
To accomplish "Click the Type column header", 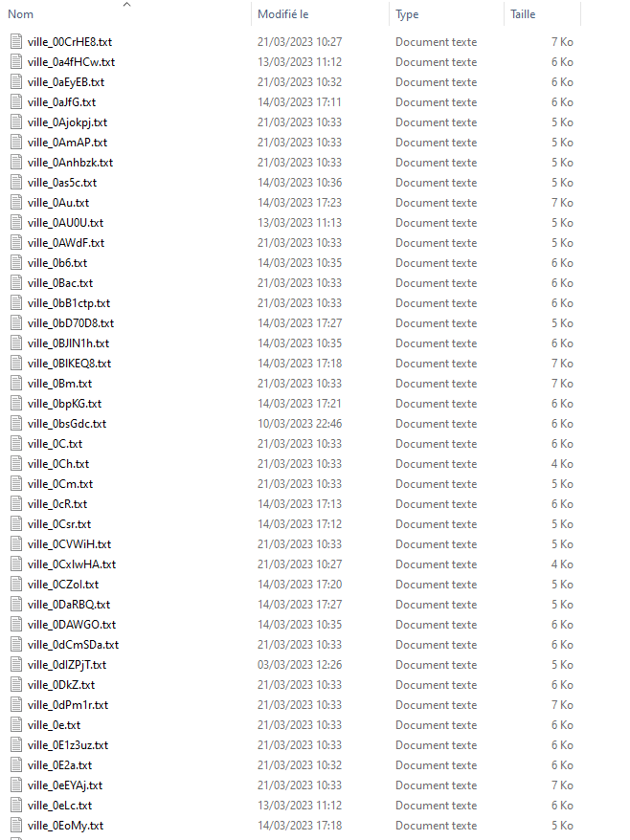I will (x=407, y=14).
